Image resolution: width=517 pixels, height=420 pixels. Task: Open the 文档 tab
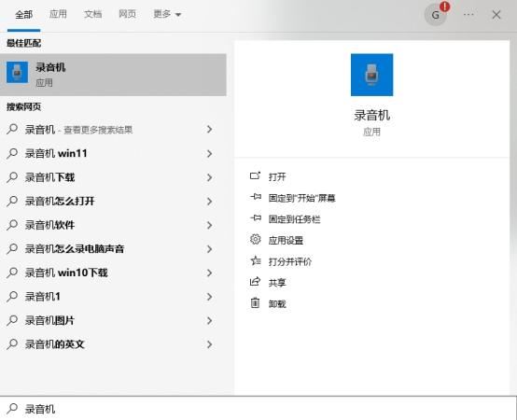(x=92, y=14)
